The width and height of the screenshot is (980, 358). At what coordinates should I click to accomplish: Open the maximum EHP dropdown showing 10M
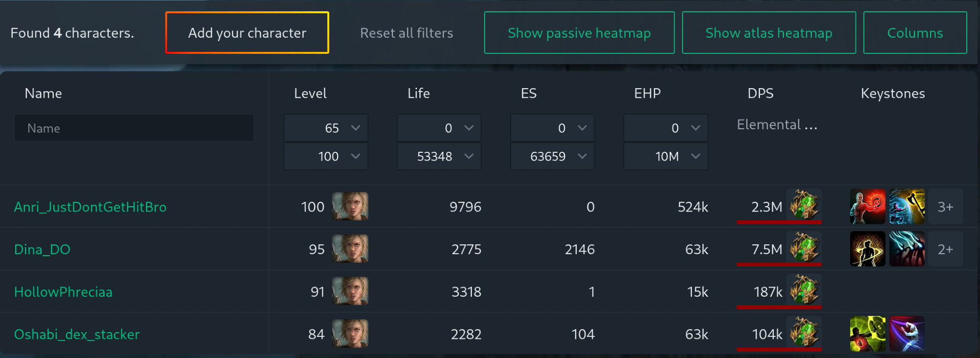point(665,156)
